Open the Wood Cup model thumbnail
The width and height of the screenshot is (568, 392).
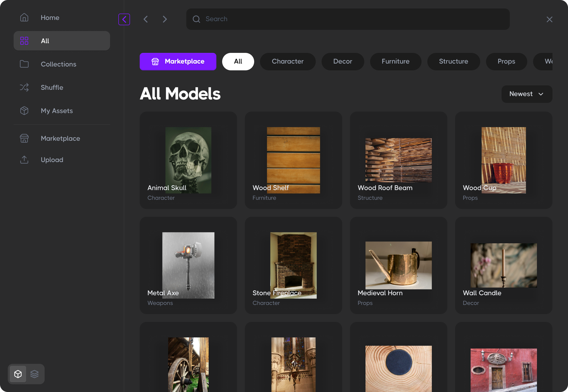[x=503, y=160]
